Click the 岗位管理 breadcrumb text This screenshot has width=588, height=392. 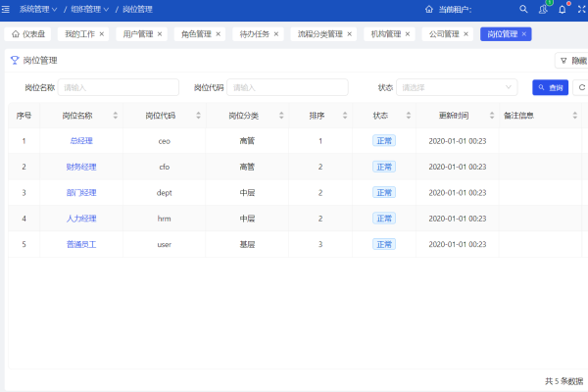pyautogui.click(x=137, y=10)
